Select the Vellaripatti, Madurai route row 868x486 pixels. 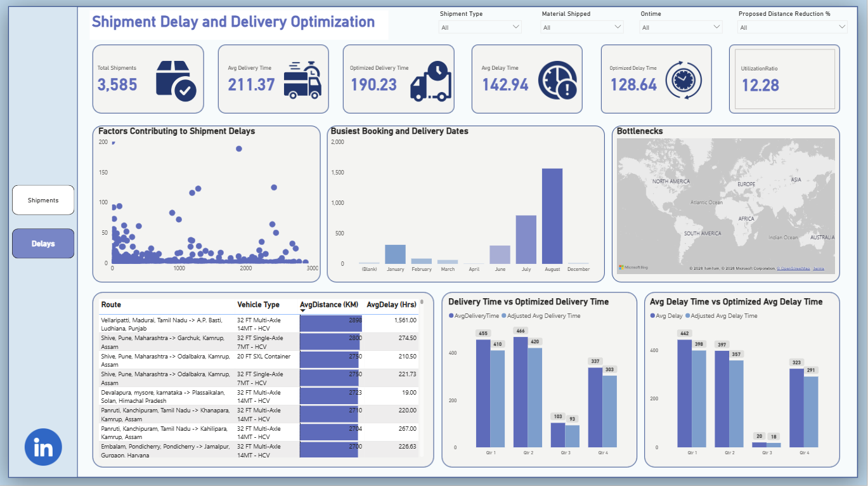click(259, 324)
